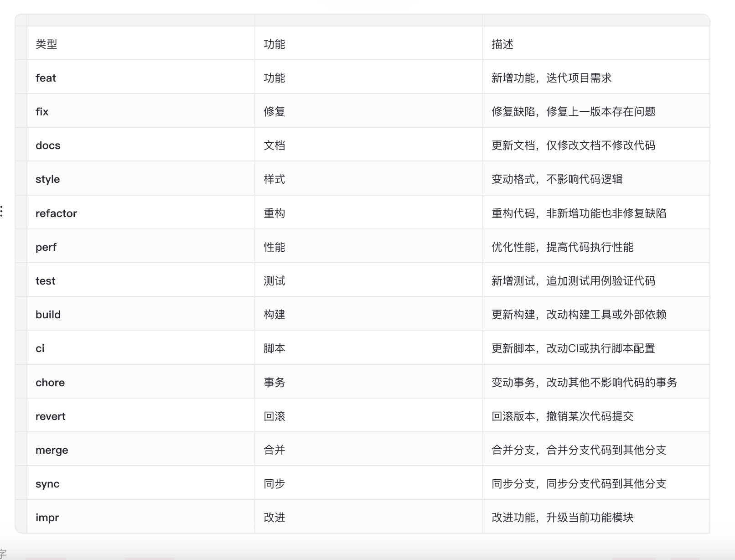Viewport: 735px width, 560px height.
Task: Click the '测试' function cell
Action: (369, 280)
